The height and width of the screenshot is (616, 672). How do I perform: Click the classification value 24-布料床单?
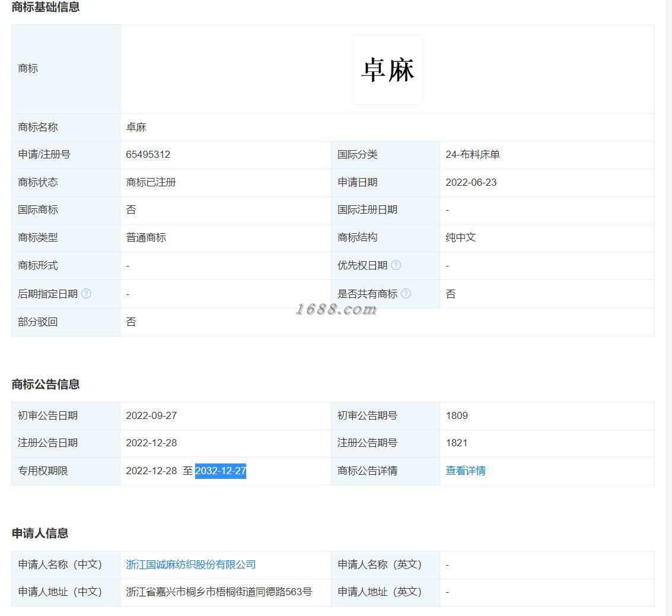(x=472, y=154)
